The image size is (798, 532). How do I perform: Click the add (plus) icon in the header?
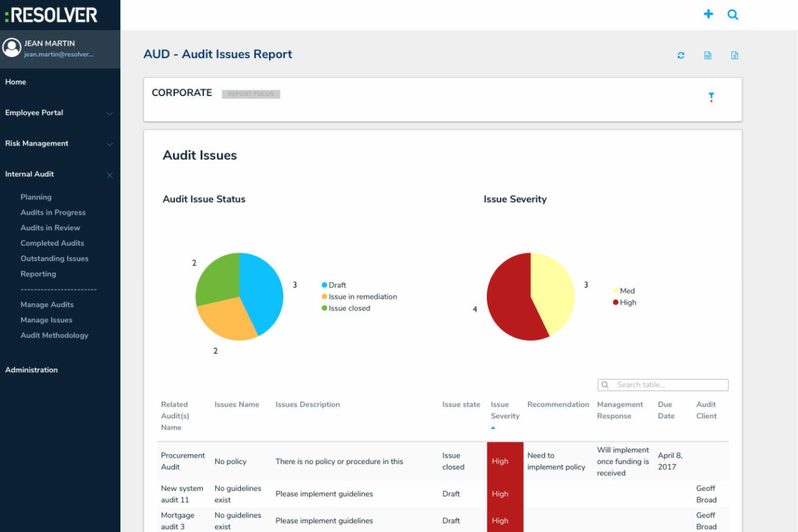click(708, 14)
